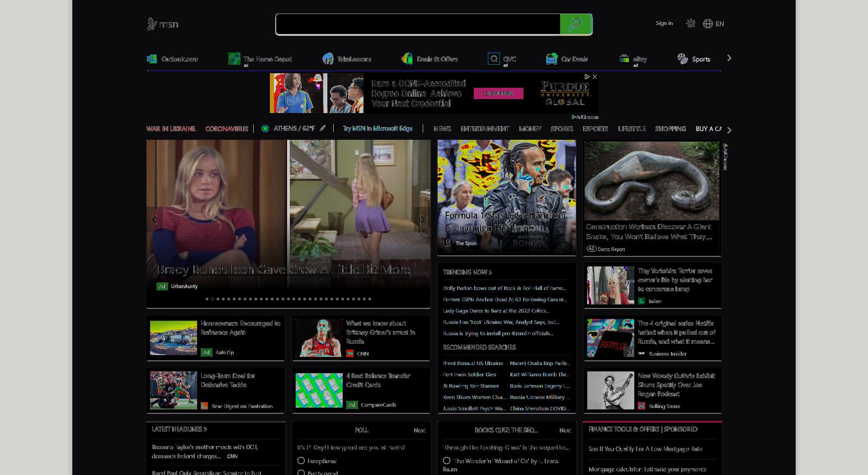Advance the books quiz with Next
The height and width of the screenshot is (475, 868).
[x=565, y=431]
